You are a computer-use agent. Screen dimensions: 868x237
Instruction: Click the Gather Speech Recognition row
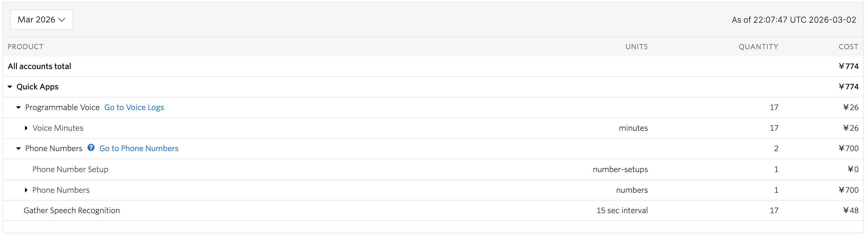(x=72, y=211)
